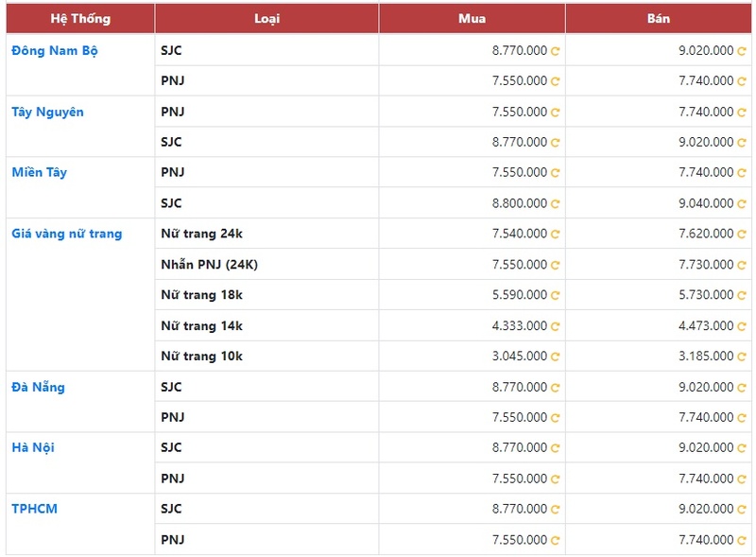The width and height of the screenshot is (756, 557).
Task: Select the 3.185.000 sell price value
Action: (x=706, y=357)
